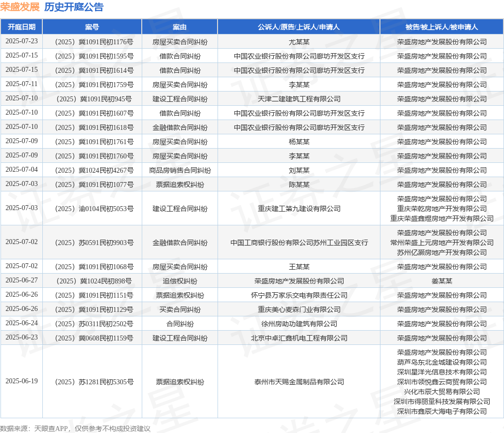Click case number "冀1091民初1760号"

pos(106,156)
